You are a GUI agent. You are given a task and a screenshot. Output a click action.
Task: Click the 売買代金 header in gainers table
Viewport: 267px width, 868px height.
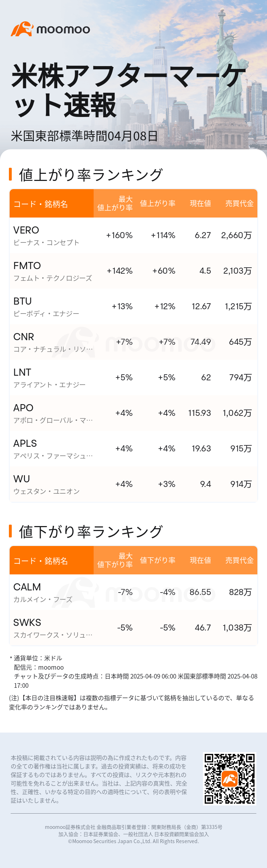[x=239, y=203]
